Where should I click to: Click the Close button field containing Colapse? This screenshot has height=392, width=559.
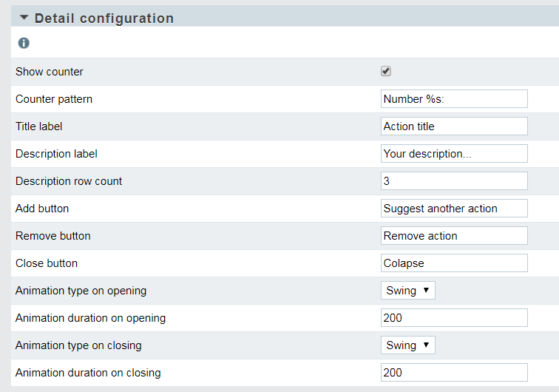(454, 263)
